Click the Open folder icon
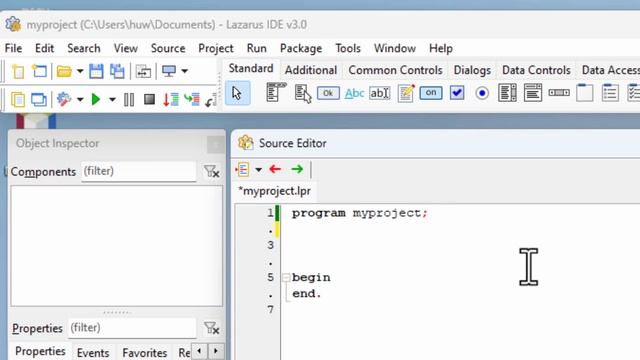Viewport: 640px width, 360px height. [64, 71]
